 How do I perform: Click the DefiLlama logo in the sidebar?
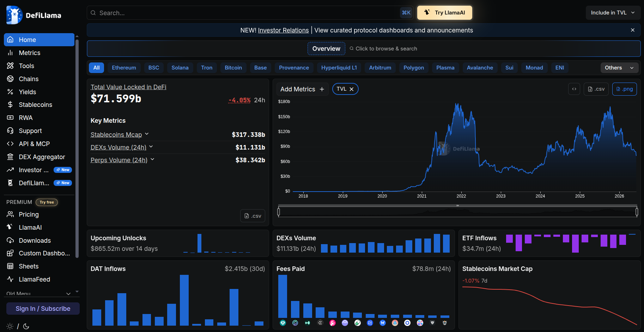click(x=34, y=15)
